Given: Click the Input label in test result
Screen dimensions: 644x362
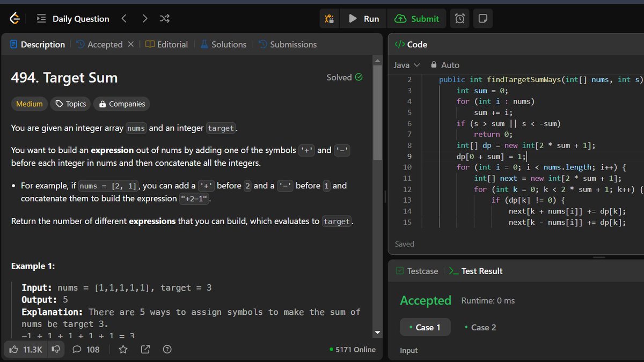Looking at the screenshot, I should click(409, 351).
